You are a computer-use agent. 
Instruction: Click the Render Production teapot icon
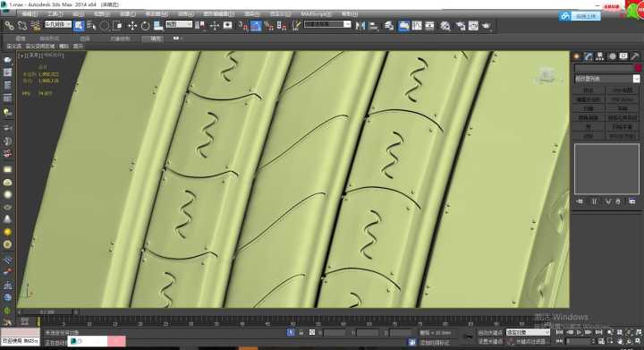click(x=487, y=26)
